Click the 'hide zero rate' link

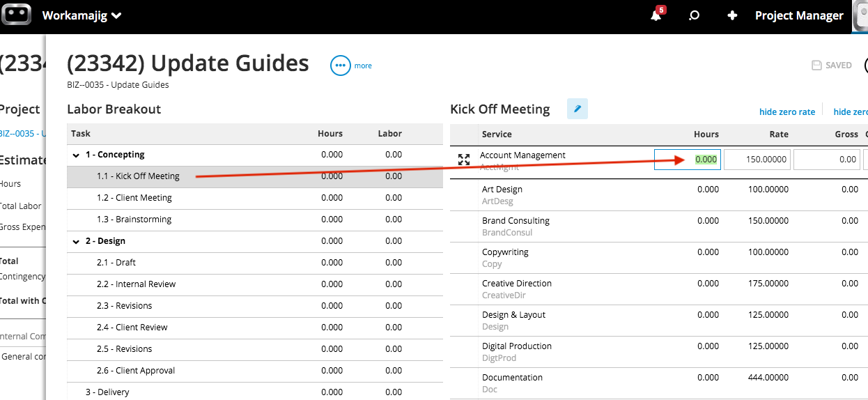[787, 111]
